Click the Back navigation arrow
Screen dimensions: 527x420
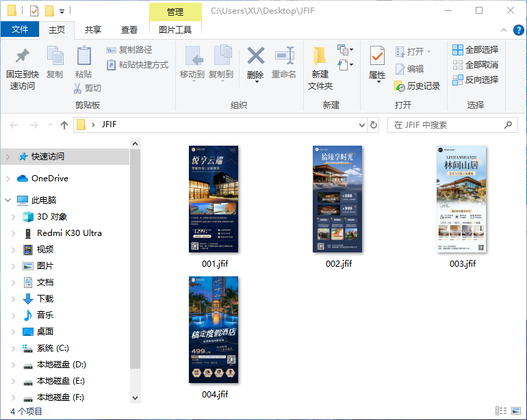(x=14, y=125)
